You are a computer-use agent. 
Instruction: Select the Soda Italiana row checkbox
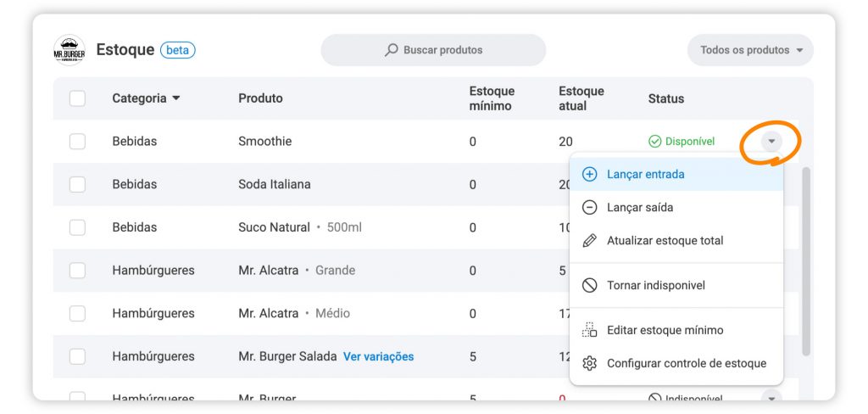[x=77, y=184]
